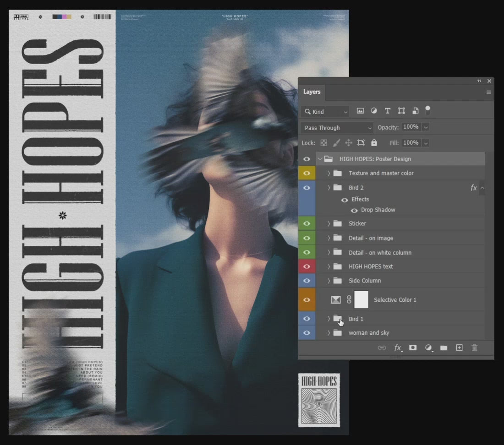This screenshot has height=445, width=504.
Task: Click the Sticker group folder icon
Action: 337,223
